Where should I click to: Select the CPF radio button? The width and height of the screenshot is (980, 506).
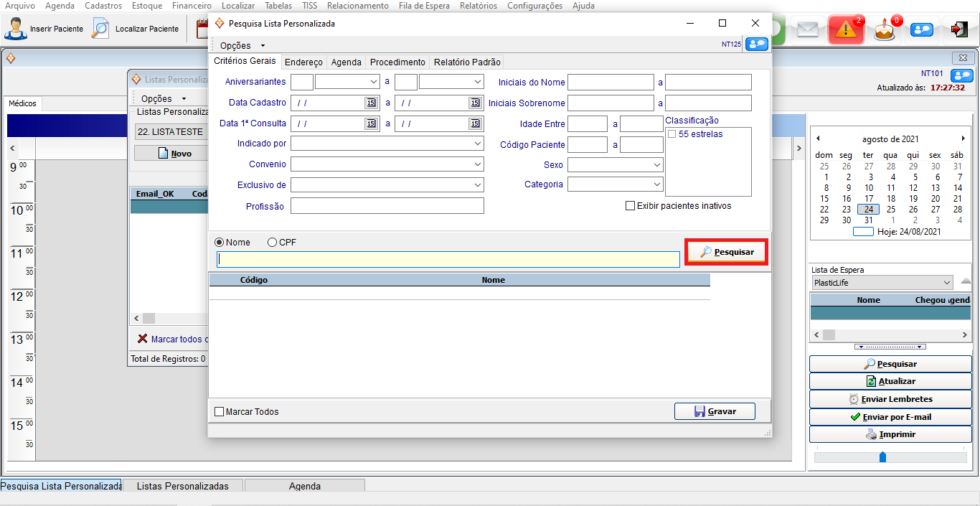[x=273, y=243]
